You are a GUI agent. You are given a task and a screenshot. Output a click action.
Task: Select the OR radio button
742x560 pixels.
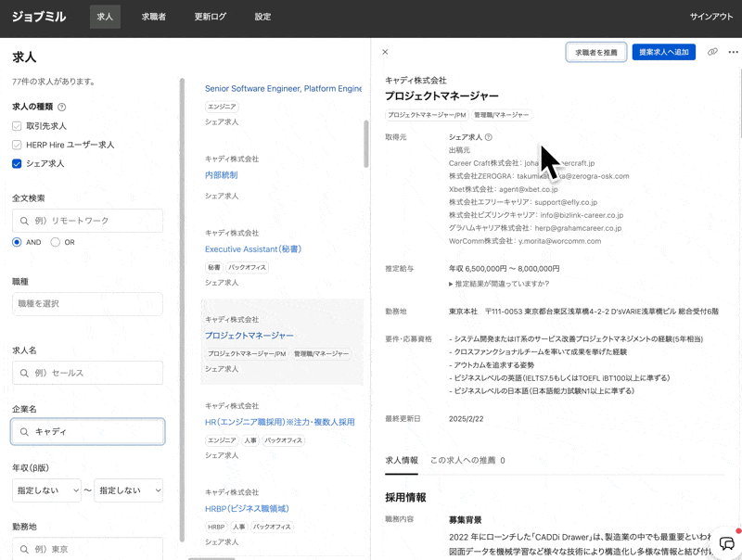[x=56, y=242]
